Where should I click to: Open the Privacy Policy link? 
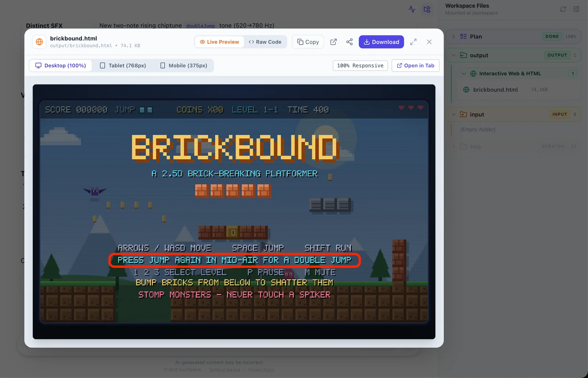click(261, 370)
